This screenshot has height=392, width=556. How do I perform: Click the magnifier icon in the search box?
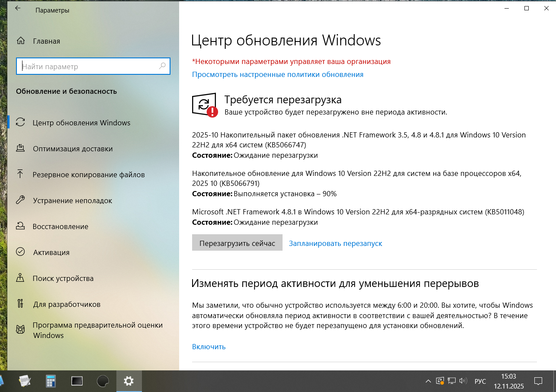(162, 66)
